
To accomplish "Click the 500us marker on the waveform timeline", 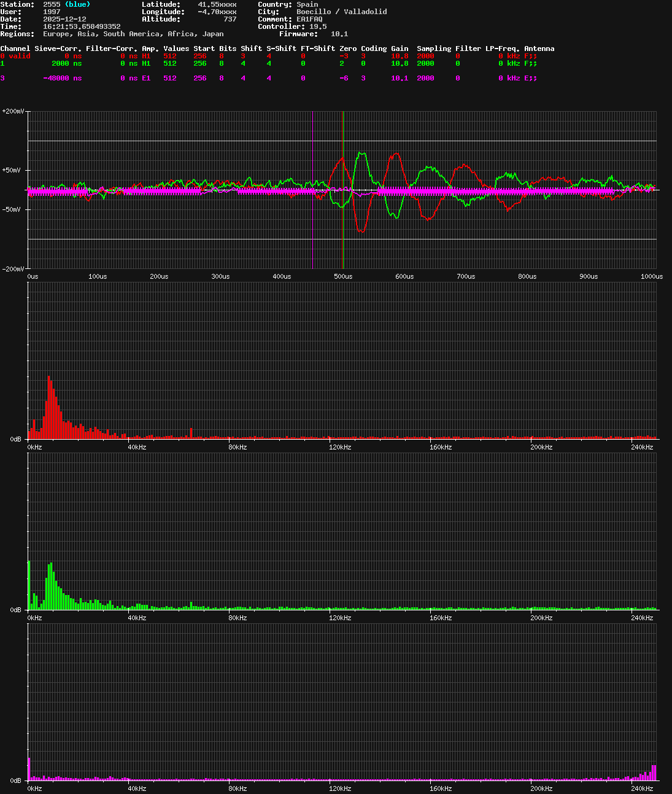I will pos(342,276).
